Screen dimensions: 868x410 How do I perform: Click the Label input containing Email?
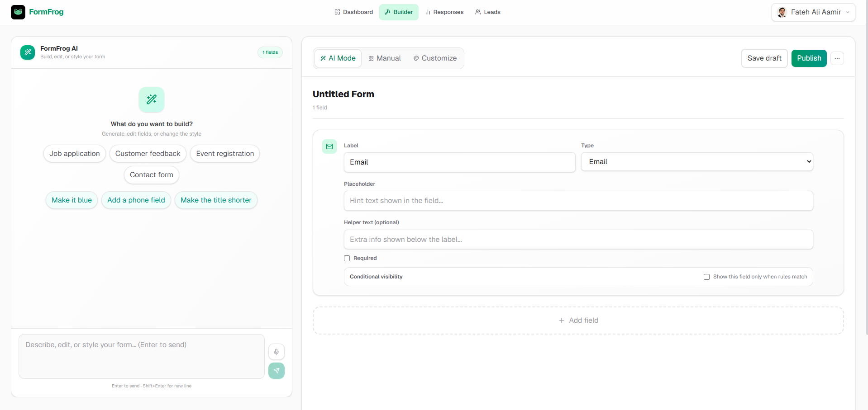pos(460,162)
